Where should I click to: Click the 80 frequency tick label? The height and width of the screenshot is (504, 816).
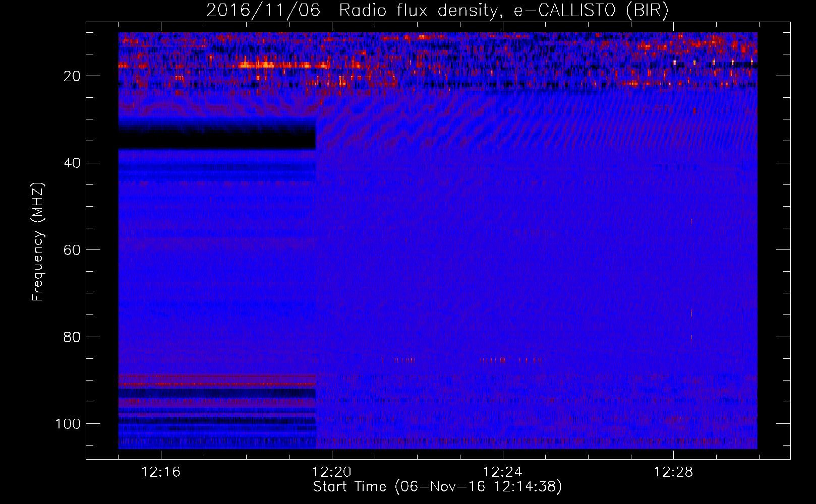72,337
